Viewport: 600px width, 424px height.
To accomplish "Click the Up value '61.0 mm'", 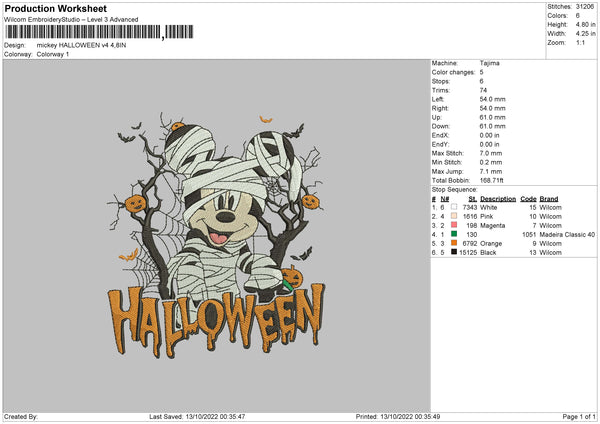I will (492, 117).
